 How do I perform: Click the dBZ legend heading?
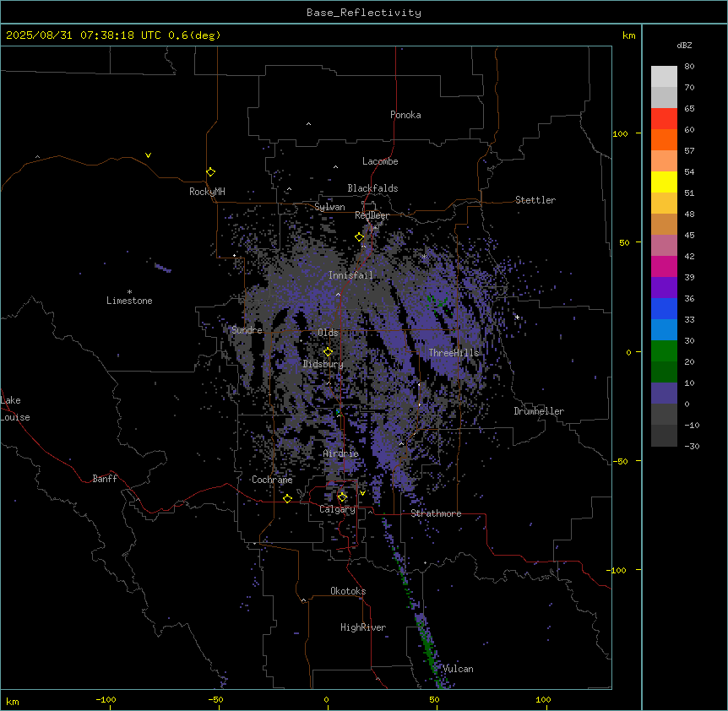tap(684, 46)
